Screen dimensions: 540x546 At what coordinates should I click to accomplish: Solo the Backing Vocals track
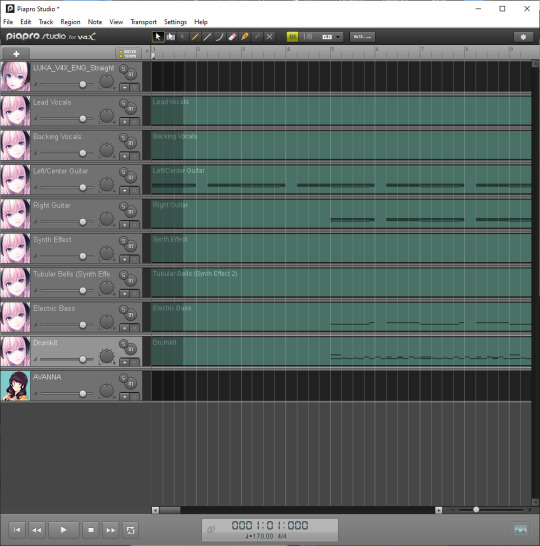pyautogui.click(x=123, y=138)
